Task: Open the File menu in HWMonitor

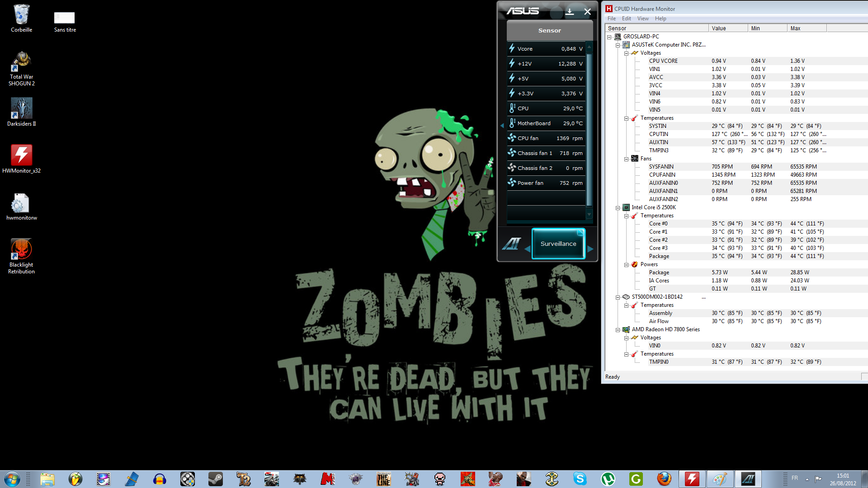Action: (611, 19)
